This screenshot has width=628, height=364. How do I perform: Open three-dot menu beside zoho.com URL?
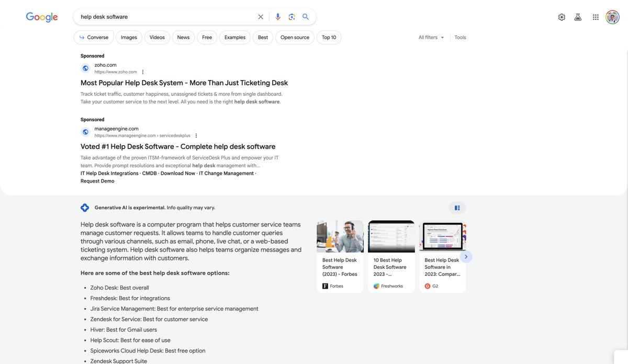click(x=143, y=72)
